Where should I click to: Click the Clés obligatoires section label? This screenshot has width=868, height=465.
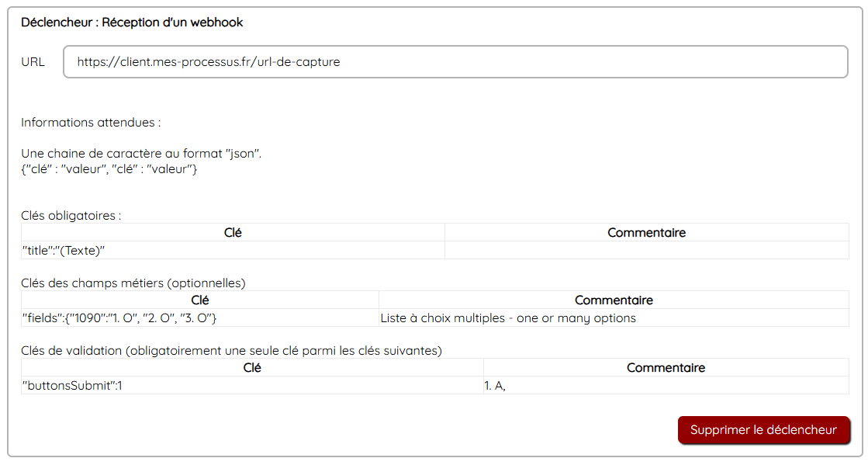(x=71, y=215)
